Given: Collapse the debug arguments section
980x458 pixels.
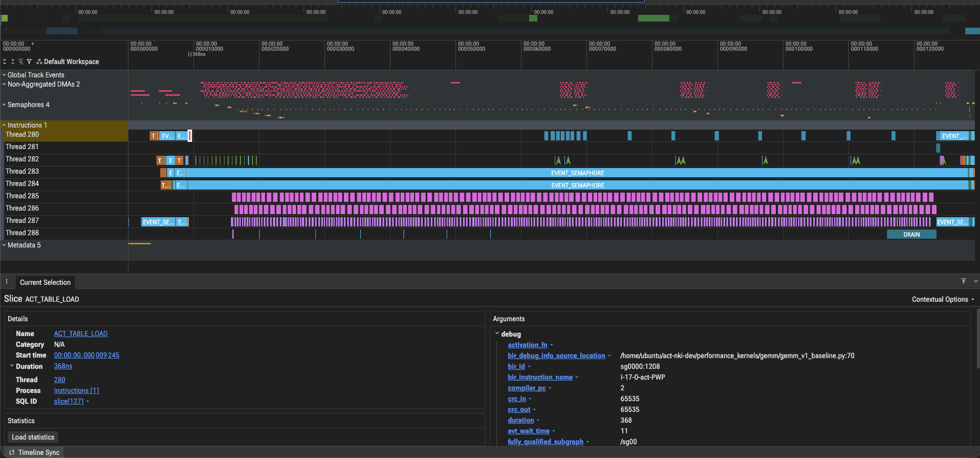Looking at the screenshot, I should click(497, 334).
